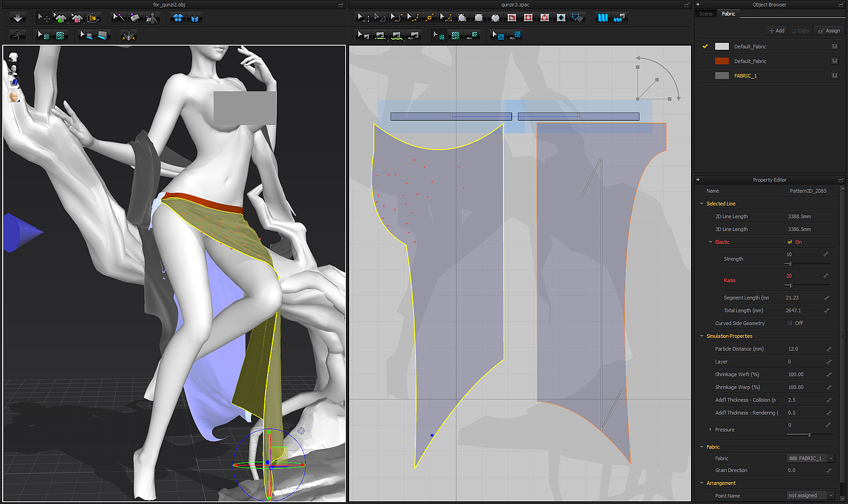Collapse the Simulation Properties section
This screenshot has height=504, width=848.
pyautogui.click(x=702, y=336)
